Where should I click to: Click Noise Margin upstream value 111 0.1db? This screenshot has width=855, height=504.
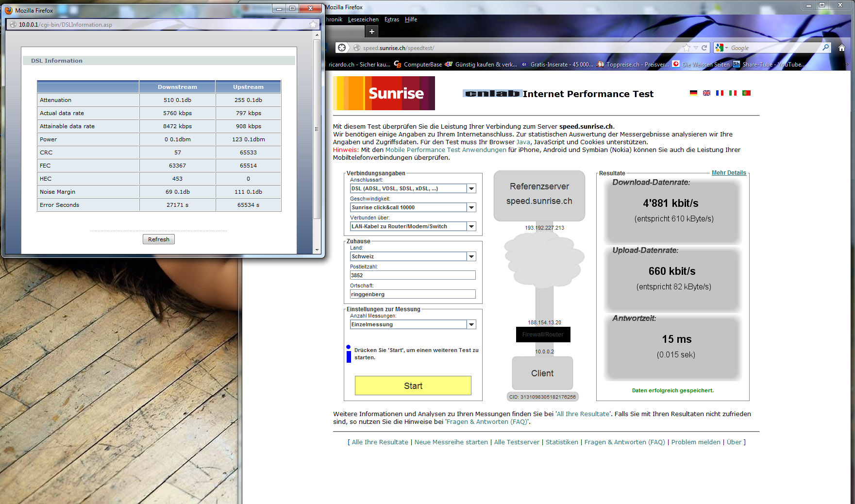[248, 192]
